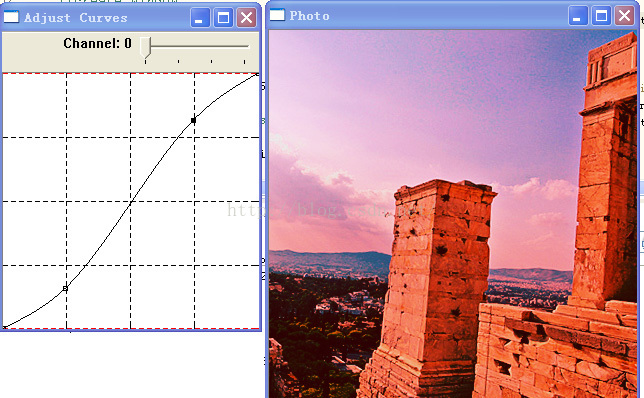Maximize the Adjust Curves window
Screen dimensions: 644x398
click(223, 18)
